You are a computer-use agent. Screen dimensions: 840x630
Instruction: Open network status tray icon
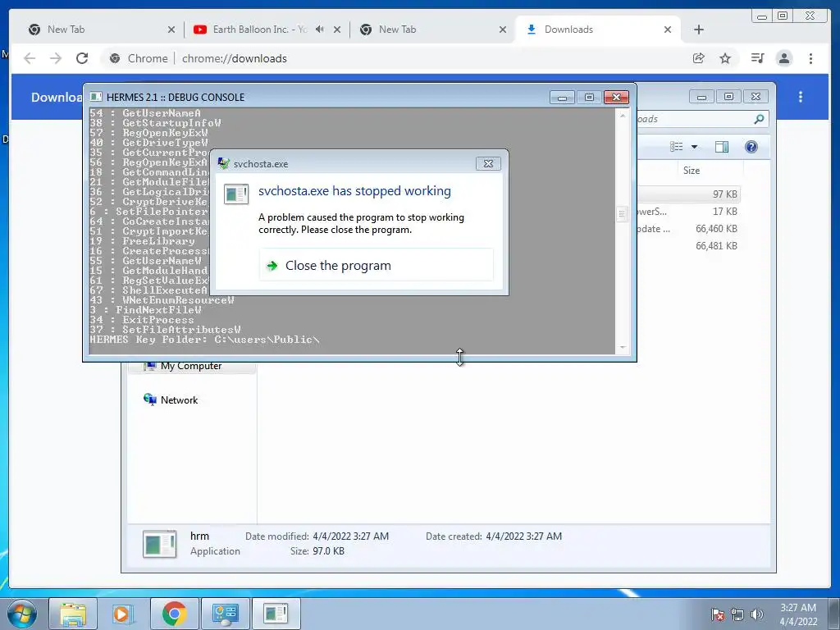(737, 614)
